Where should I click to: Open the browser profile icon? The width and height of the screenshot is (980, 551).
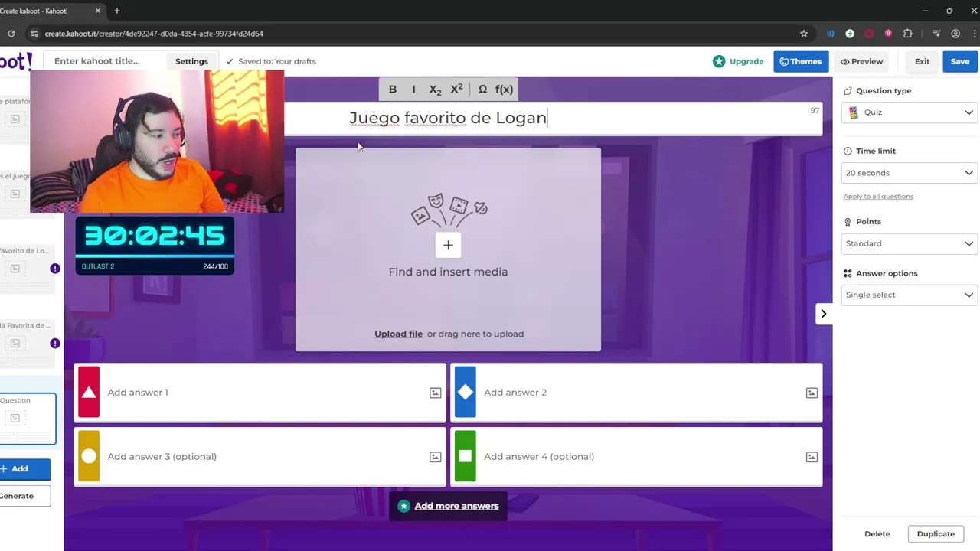[955, 34]
